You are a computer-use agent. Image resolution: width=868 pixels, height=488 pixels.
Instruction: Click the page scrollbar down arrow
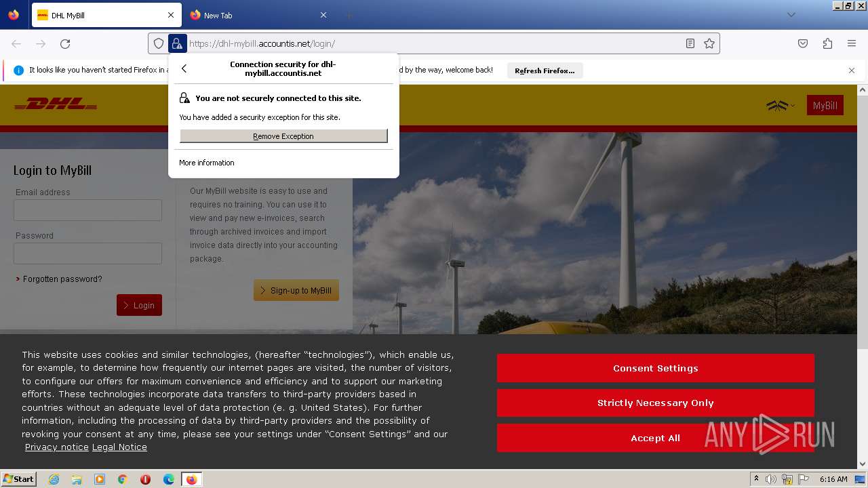point(863,464)
